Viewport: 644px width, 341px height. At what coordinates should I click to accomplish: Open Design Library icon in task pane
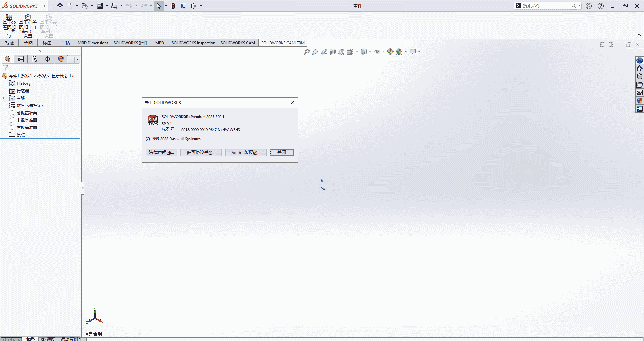coord(640,76)
